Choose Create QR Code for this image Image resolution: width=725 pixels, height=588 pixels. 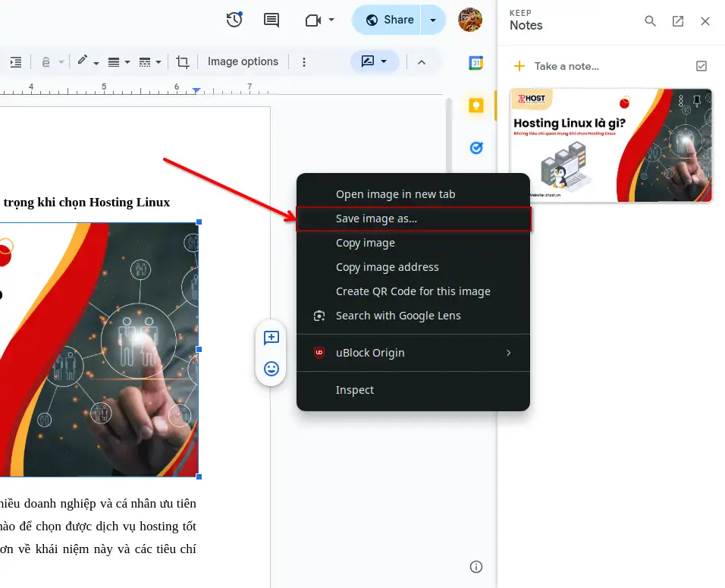(413, 291)
